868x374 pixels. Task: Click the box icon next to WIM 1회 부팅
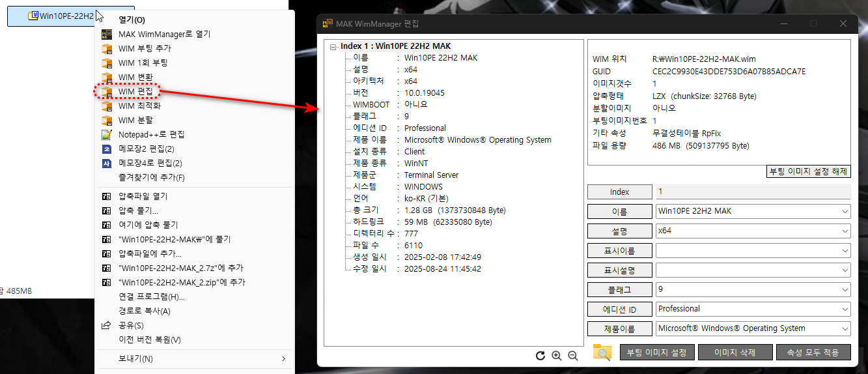click(x=107, y=63)
